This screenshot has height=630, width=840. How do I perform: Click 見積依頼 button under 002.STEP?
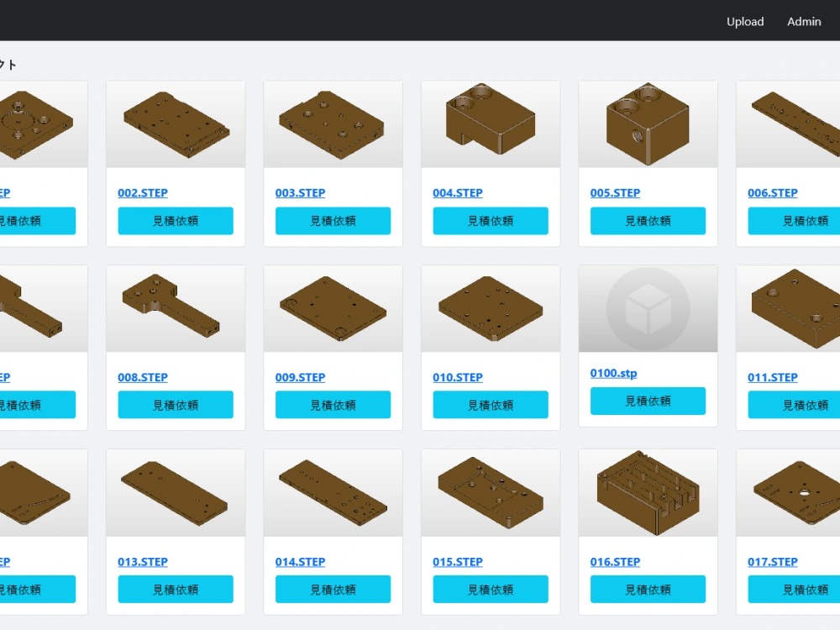coord(176,221)
